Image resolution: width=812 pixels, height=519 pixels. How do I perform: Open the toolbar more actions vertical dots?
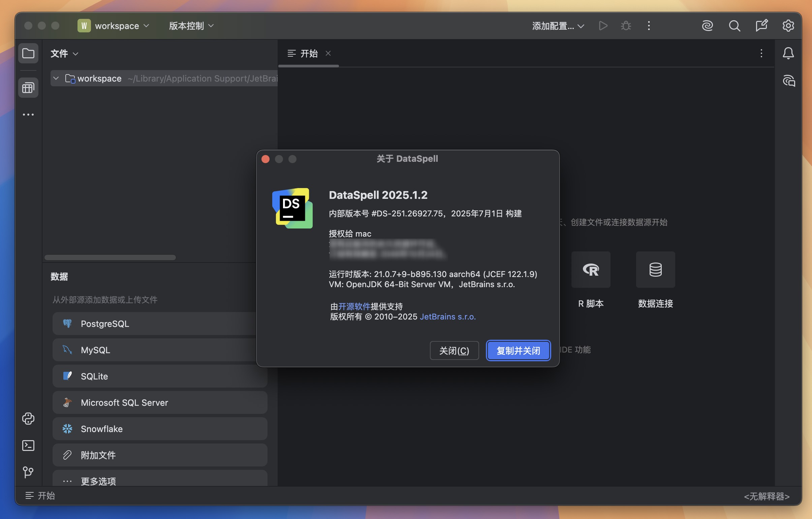pos(649,26)
